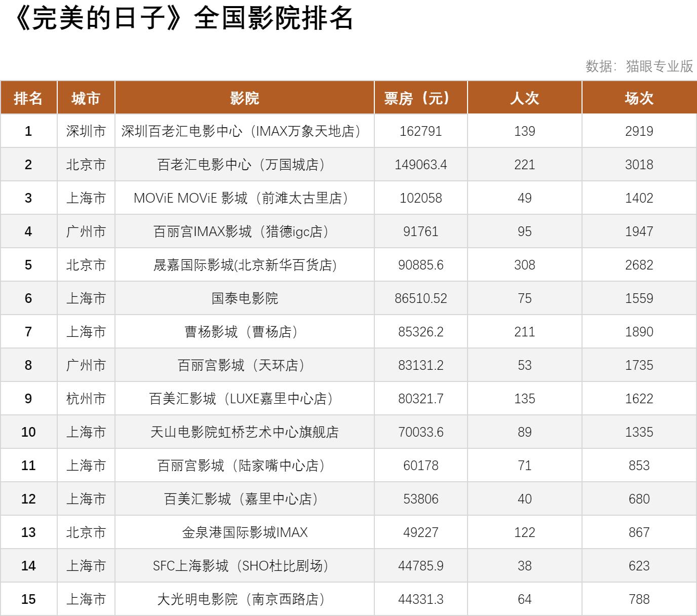Image resolution: width=697 pixels, height=616 pixels.
Task: Click box office value 85326.2
Action: 421,332
